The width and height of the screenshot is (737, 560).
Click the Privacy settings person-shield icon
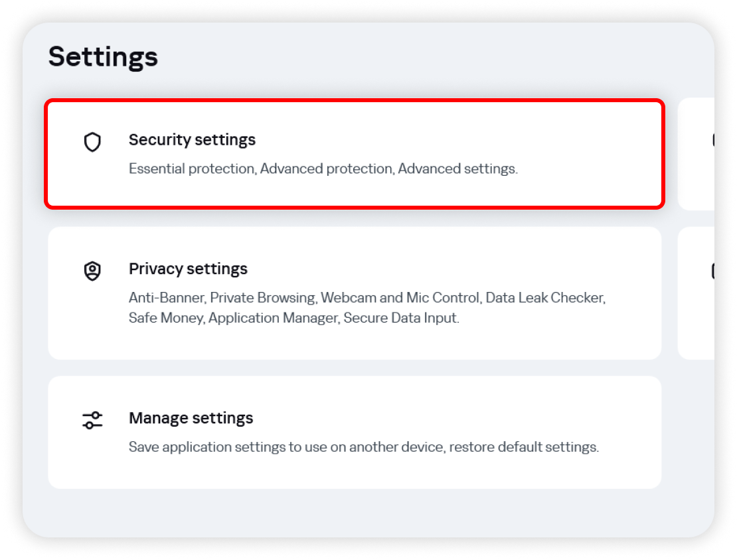(92, 271)
